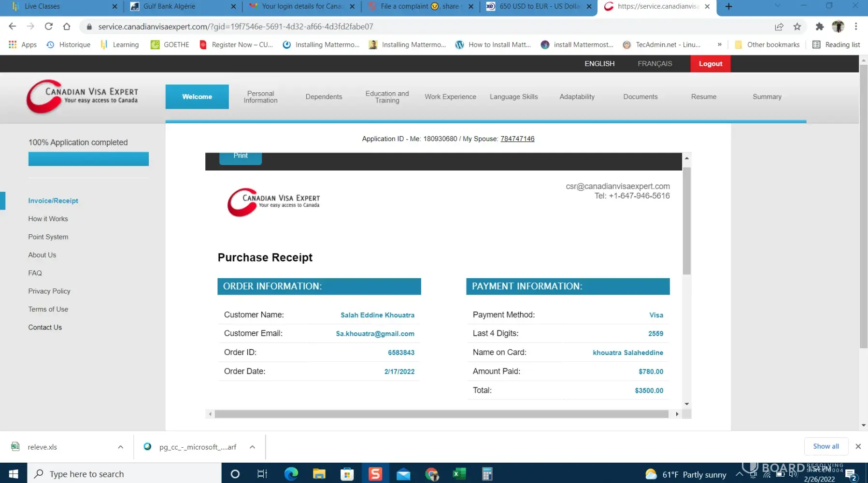Expand options for the .arf download
Screen dimensions: 868x483
(x=252, y=447)
